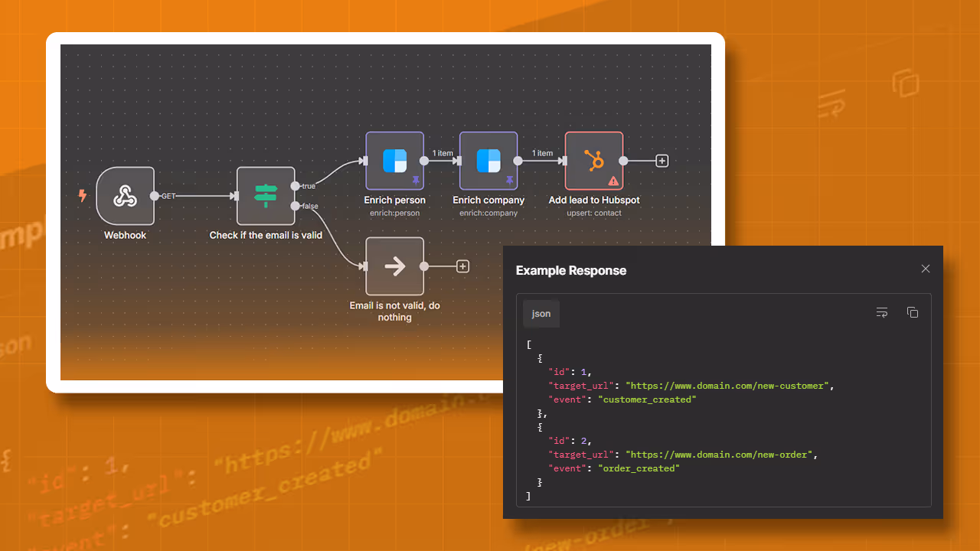
Task: Add a node after the do-nothing branch
Action: (x=463, y=266)
